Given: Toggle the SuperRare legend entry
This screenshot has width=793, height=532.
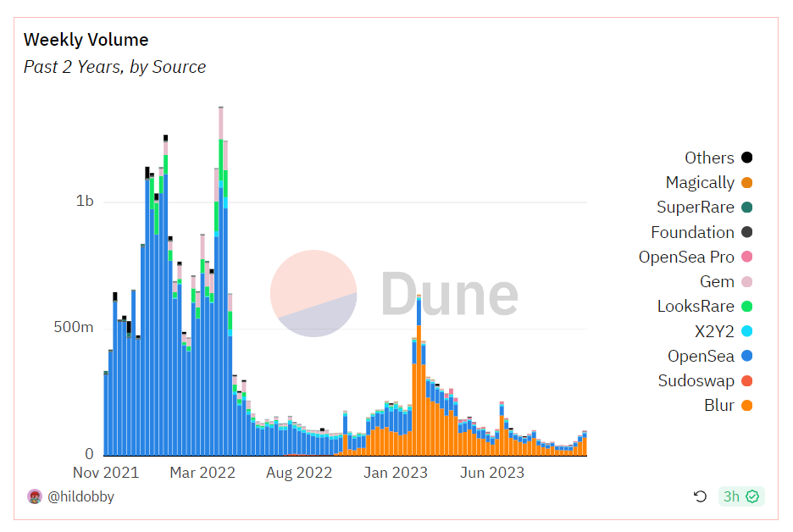Looking at the screenshot, I should (x=705, y=208).
